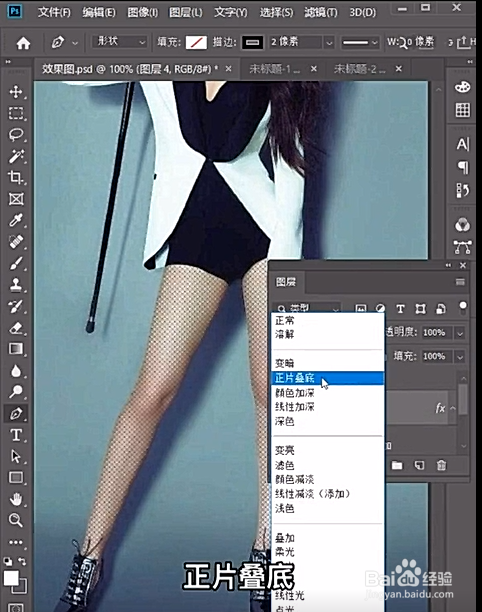Reset default foreground and background colors
Image resolution: width=482 pixels, height=612 pixels.
tap(7, 561)
